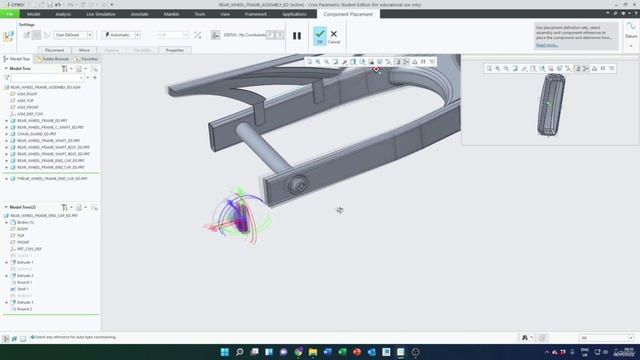Open the Live Simulation tab
Viewport: 640px width, 360px height.
(x=101, y=14)
